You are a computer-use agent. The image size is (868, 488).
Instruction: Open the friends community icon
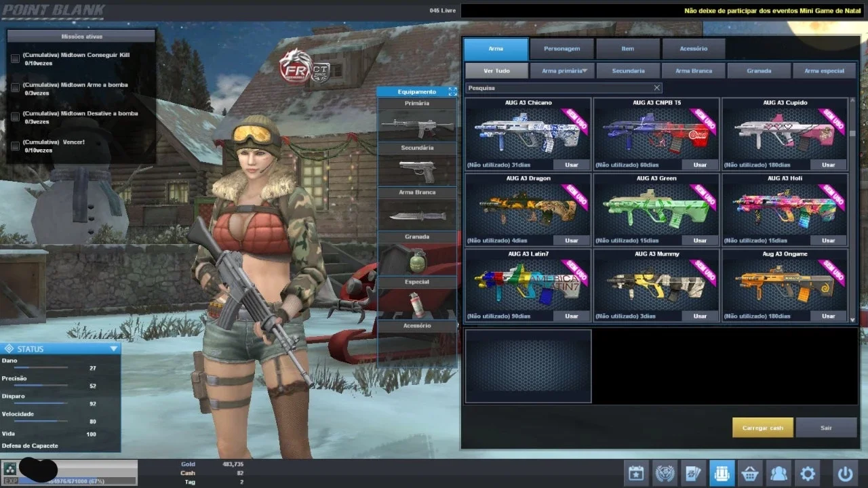pyautogui.click(x=778, y=473)
